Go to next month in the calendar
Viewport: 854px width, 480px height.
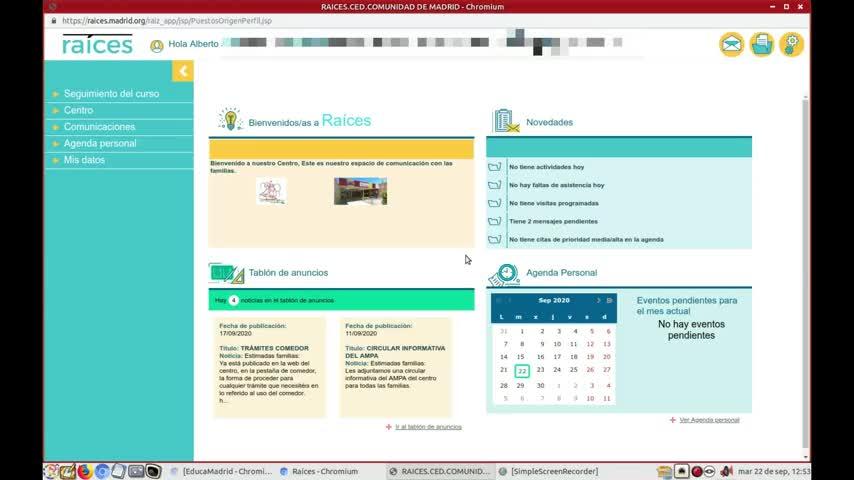[599, 300]
